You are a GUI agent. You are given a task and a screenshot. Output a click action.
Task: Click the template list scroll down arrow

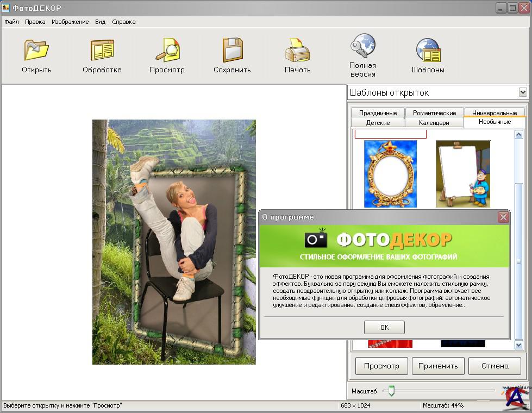[x=518, y=345]
